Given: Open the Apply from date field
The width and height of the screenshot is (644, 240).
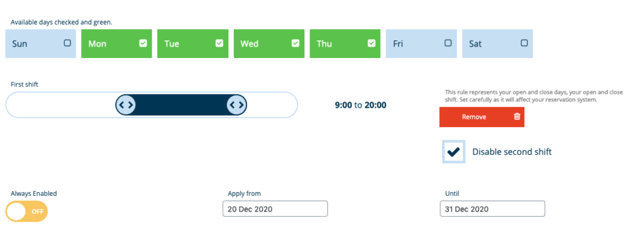Looking at the screenshot, I should pos(275,209).
